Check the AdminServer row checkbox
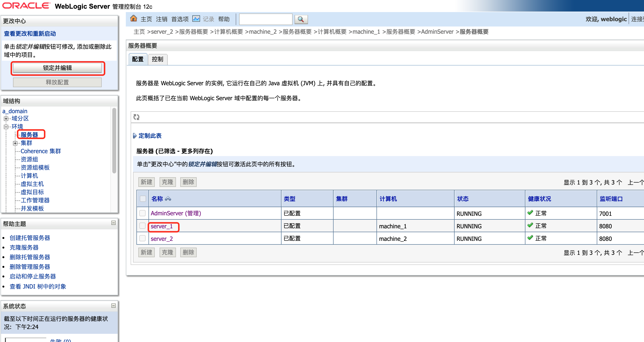 pos(142,213)
